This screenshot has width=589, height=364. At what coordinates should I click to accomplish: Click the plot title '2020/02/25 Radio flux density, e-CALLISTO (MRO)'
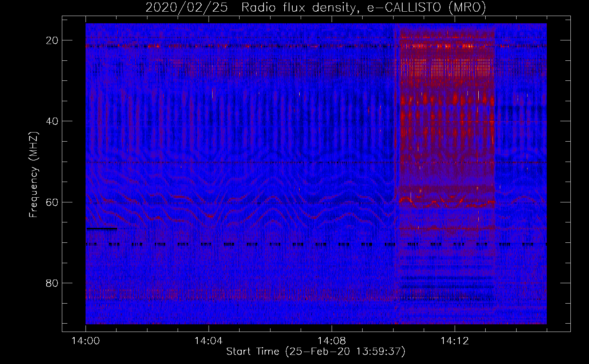coord(316,7)
